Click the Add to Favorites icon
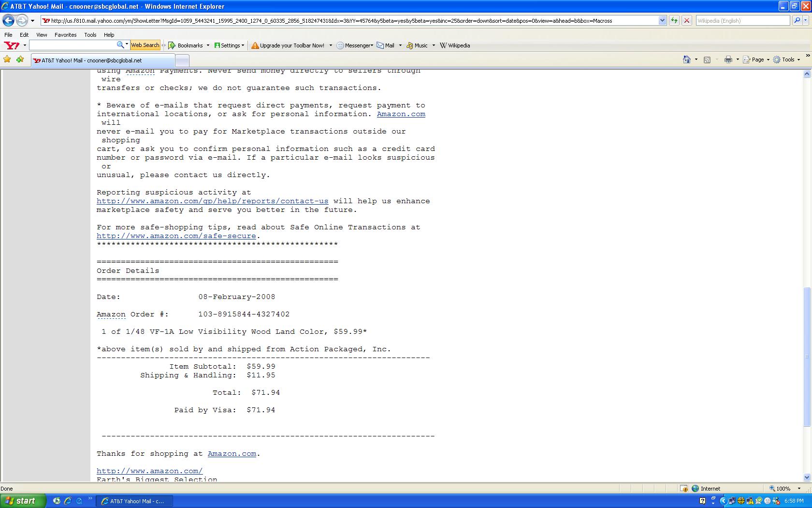The image size is (812, 508). (x=20, y=60)
